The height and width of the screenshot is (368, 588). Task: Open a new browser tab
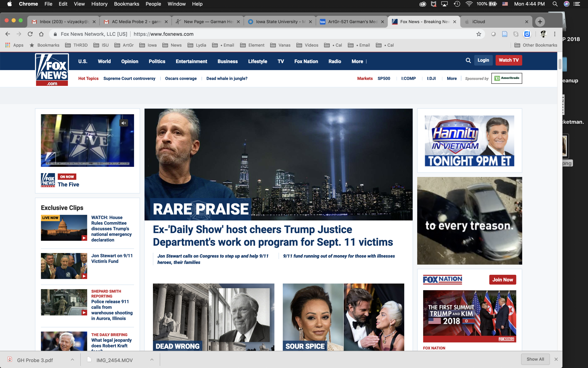click(x=540, y=22)
